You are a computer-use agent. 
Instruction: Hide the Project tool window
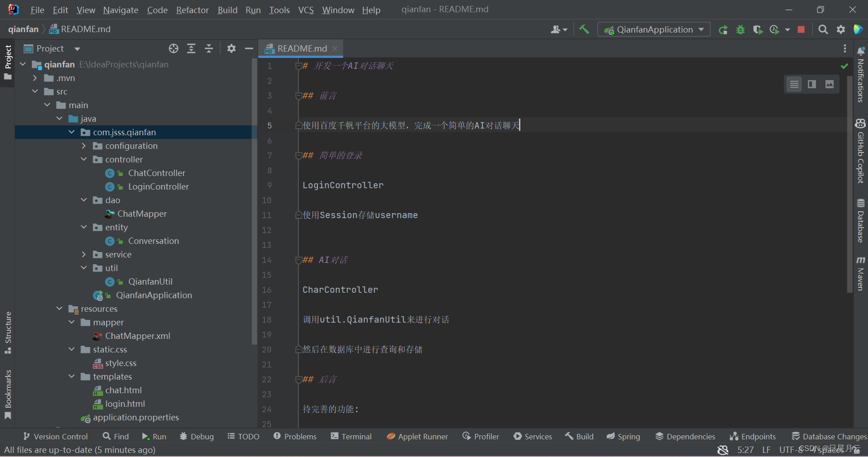249,48
